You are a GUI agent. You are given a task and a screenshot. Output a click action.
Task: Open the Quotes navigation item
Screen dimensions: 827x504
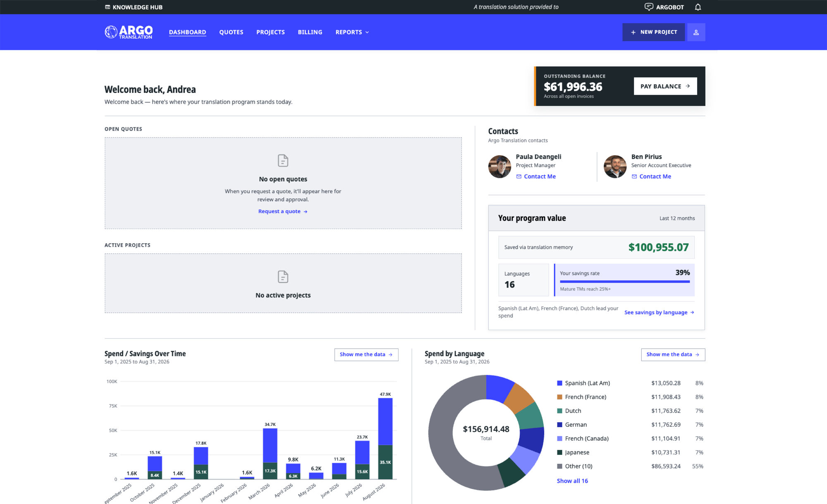[231, 32]
